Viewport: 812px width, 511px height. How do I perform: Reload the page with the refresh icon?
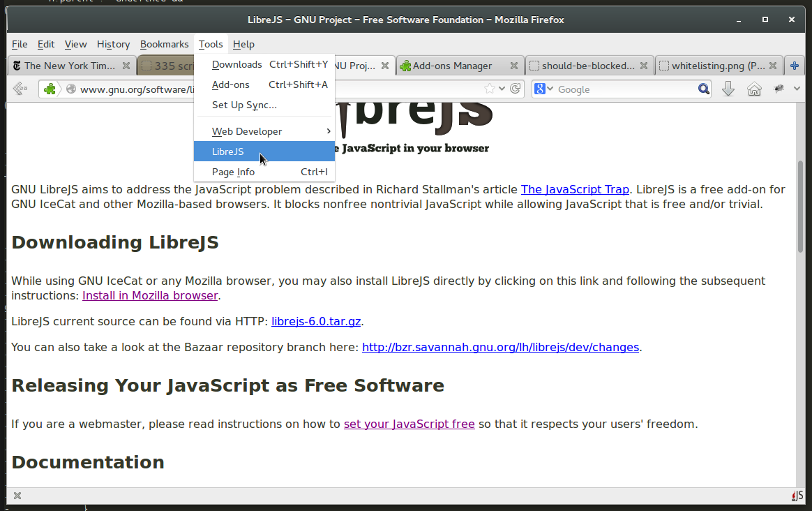click(x=516, y=89)
